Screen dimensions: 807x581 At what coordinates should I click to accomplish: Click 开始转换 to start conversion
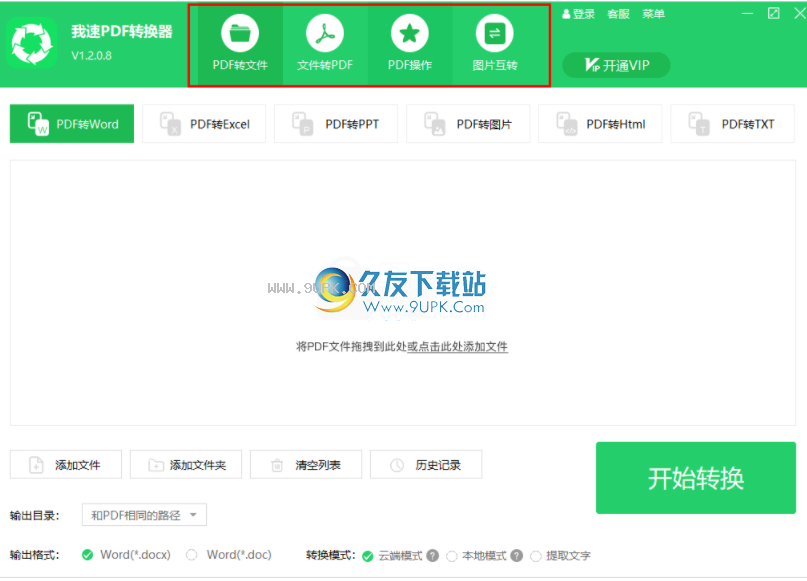coord(696,478)
